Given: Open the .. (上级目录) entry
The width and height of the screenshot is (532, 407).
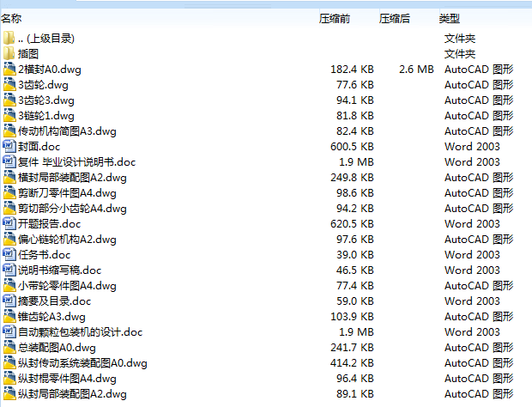Looking at the screenshot, I should [x=45, y=39].
